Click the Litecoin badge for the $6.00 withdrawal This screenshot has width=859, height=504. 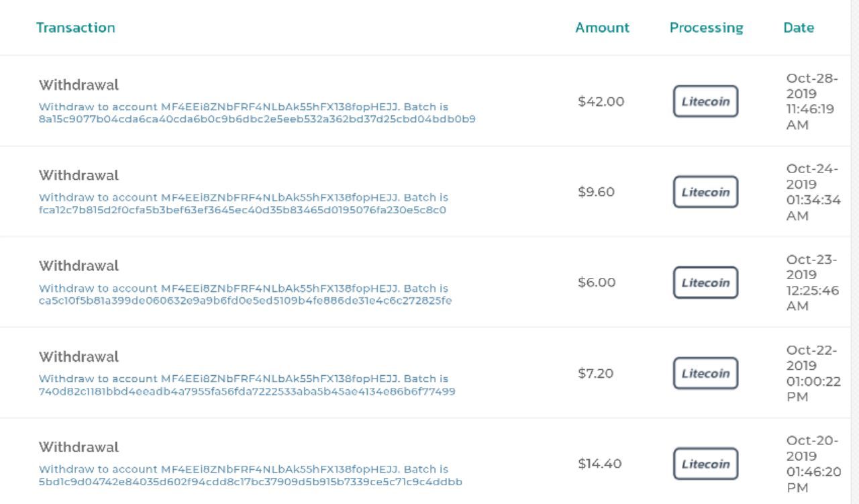[705, 283]
